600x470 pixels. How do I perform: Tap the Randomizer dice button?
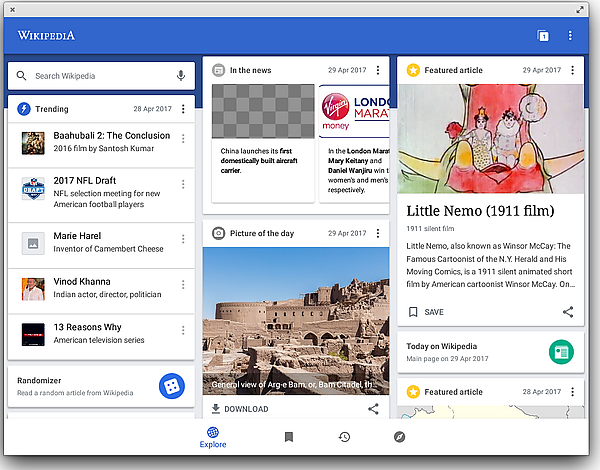tap(172, 386)
